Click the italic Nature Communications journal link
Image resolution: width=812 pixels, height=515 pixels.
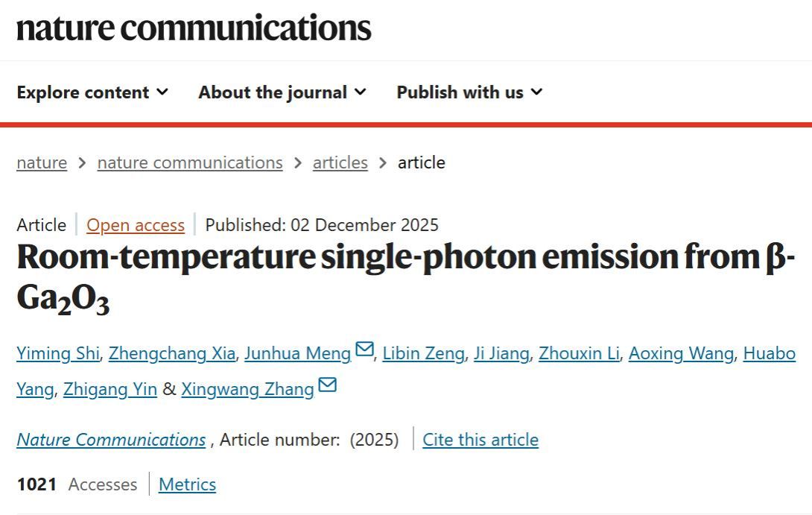pos(111,440)
